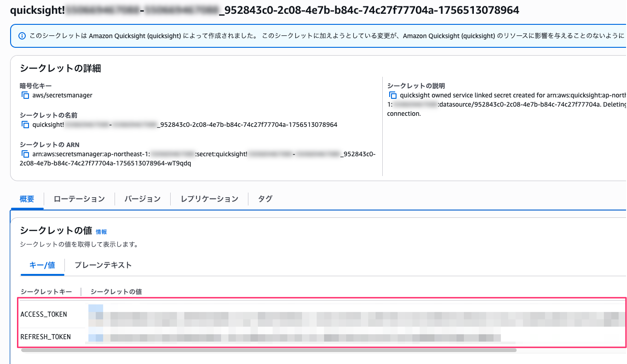Click the シークレットの詳細 heading
The image size is (627, 364).
click(x=60, y=68)
